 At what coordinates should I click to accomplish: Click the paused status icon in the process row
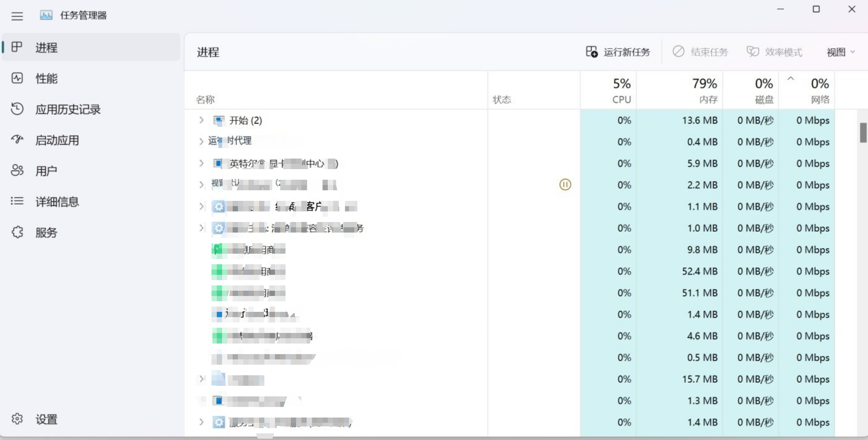(565, 185)
